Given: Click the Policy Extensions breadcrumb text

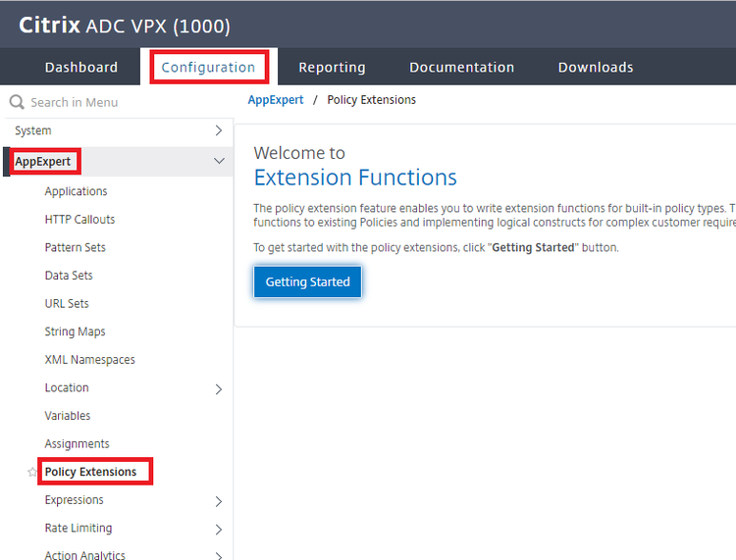Looking at the screenshot, I should (371, 100).
